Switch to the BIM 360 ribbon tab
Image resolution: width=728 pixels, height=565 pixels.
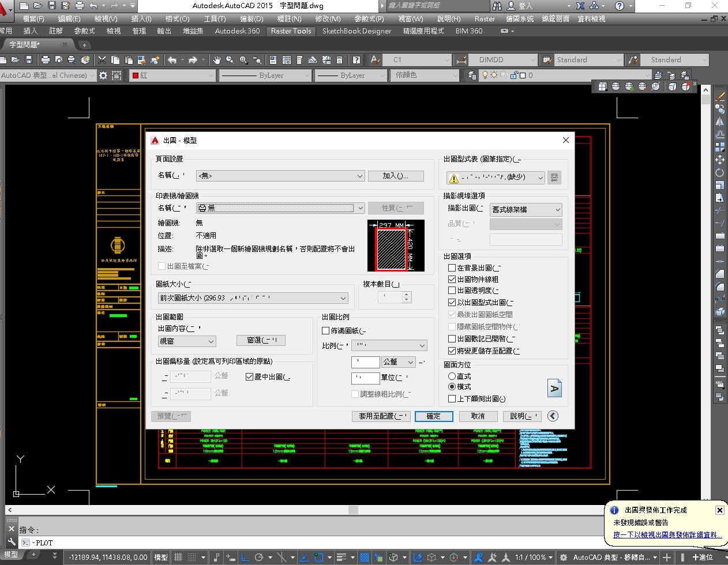tap(469, 31)
